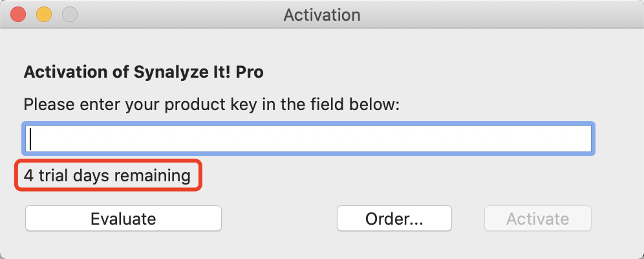Click the "Please enter your product key" label
The height and width of the screenshot is (259, 644).
tap(212, 104)
